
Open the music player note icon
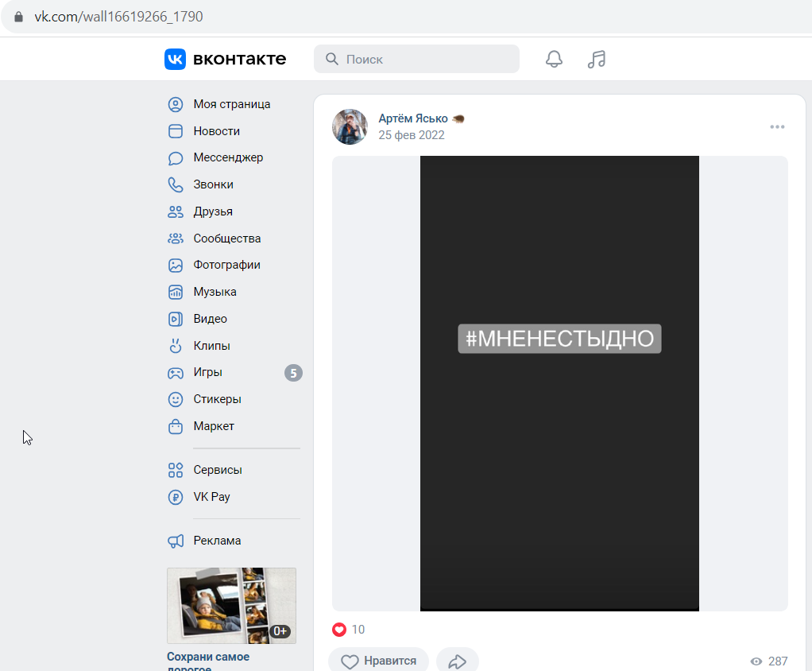click(x=597, y=59)
